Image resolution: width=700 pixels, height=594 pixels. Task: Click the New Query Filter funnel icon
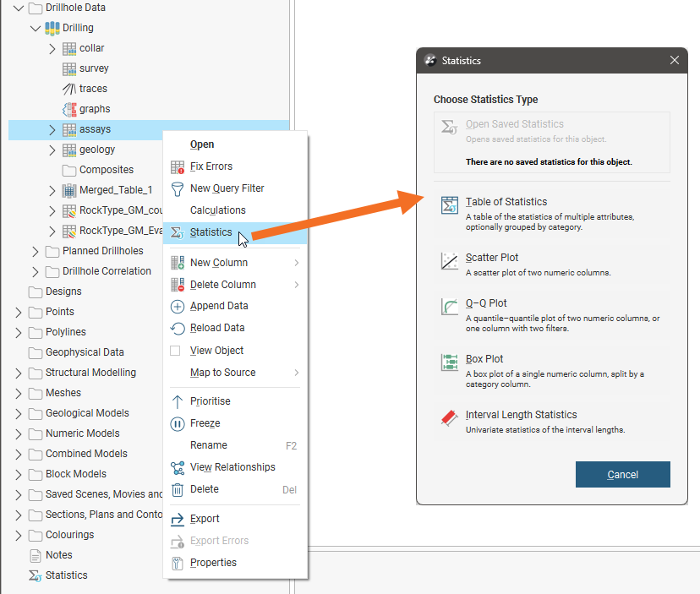pos(178,188)
